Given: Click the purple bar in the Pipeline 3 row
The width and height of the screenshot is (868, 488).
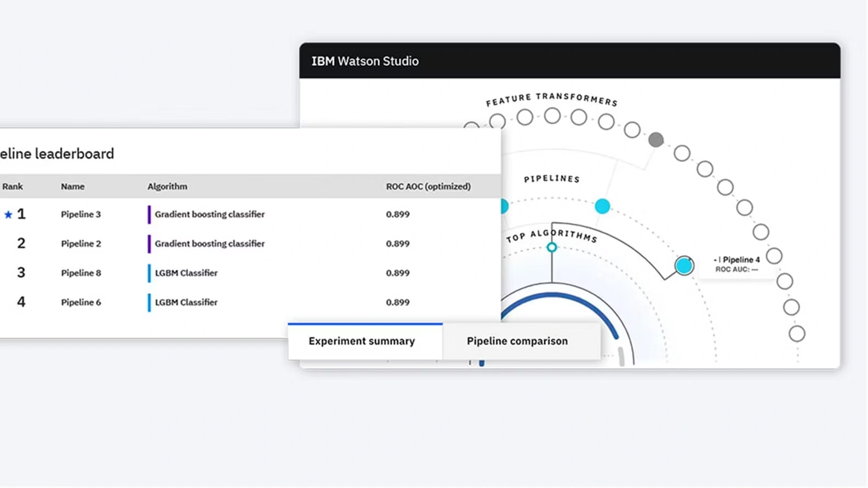Looking at the screenshot, I should click(149, 214).
